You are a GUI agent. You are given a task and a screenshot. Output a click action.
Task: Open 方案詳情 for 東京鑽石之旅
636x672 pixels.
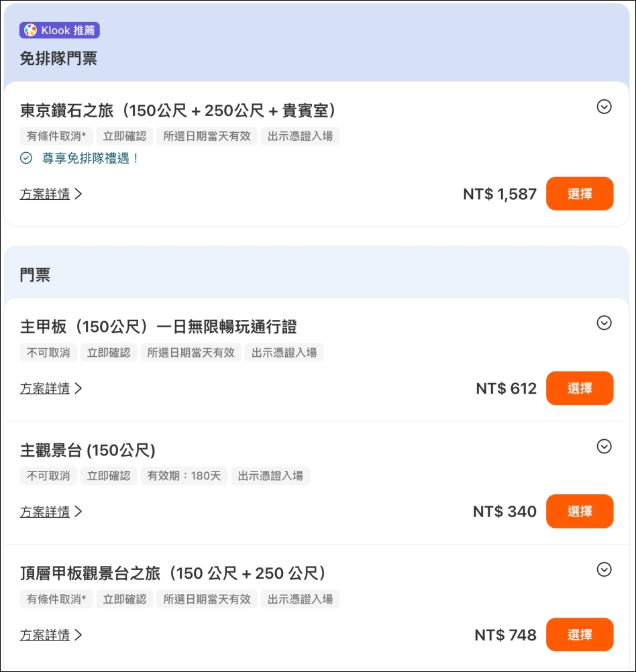50,194
